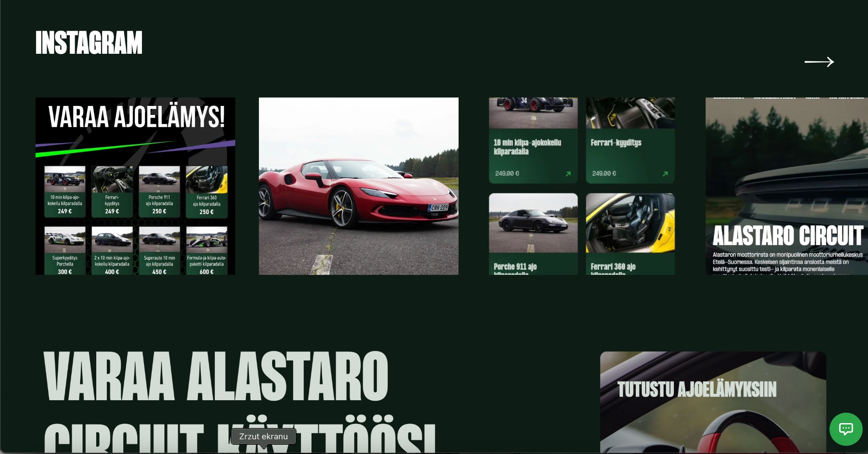Image resolution: width=868 pixels, height=454 pixels.
Task: Click the 249,00 € price on Ferrari-kyydätys
Action: point(604,173)
